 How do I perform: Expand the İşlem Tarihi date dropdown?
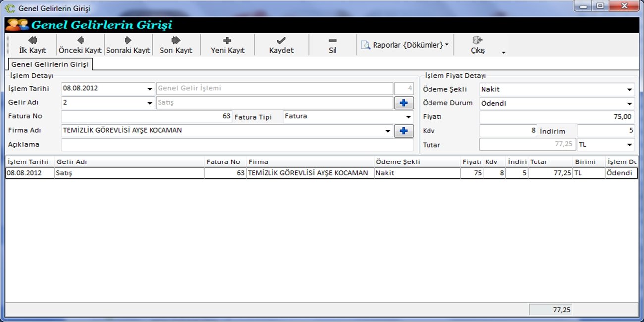pyautogui.click(x=150, y=89)
